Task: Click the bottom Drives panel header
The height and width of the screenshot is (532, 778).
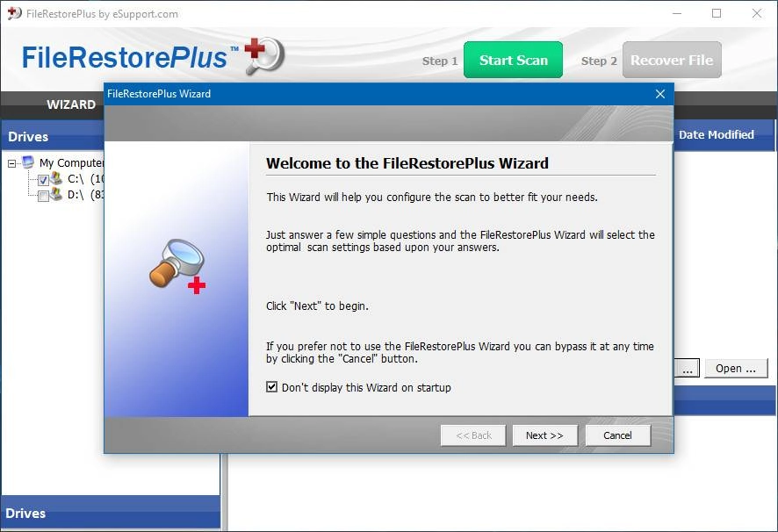Action: click(111, 513)
